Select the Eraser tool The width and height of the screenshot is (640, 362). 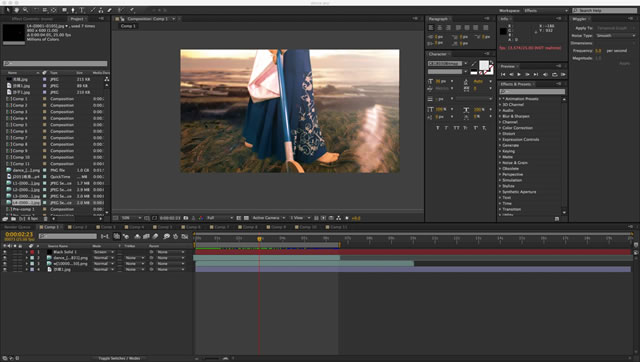(109, 10)
